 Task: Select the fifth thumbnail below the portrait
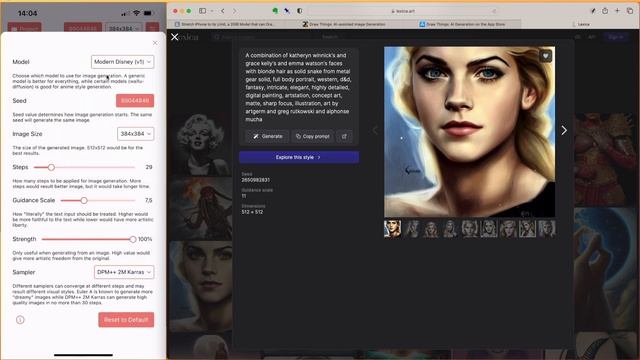(470, 229)
